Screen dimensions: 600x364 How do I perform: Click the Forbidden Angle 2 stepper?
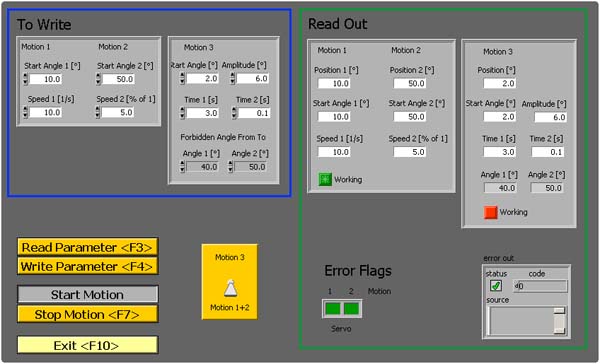point(230,167)
